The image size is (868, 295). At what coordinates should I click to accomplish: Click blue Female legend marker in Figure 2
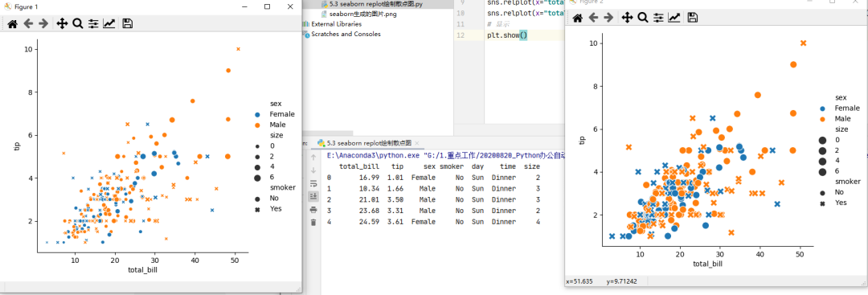coord(823,109)
